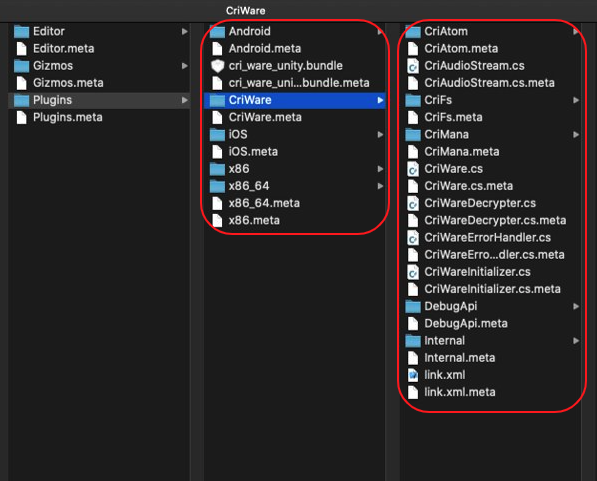Click the link.xml file icon
597x481 pixels.
click(x=413, y=375)
